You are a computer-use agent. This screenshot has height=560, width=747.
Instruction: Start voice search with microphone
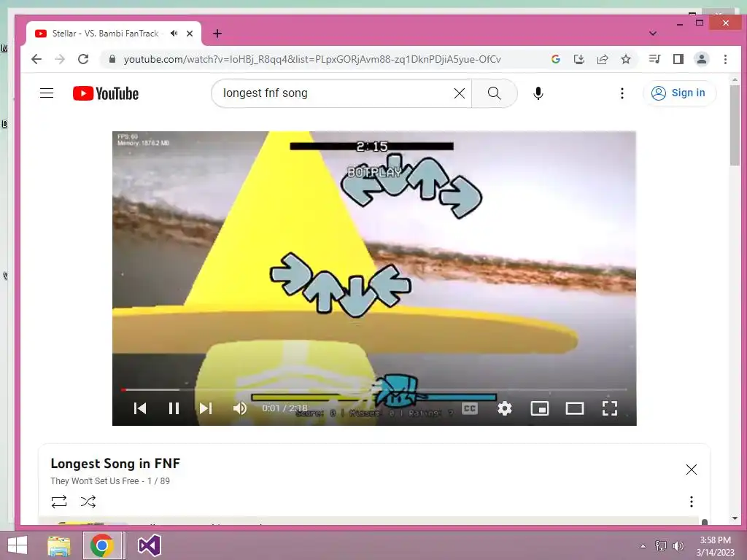pos(538,93)
